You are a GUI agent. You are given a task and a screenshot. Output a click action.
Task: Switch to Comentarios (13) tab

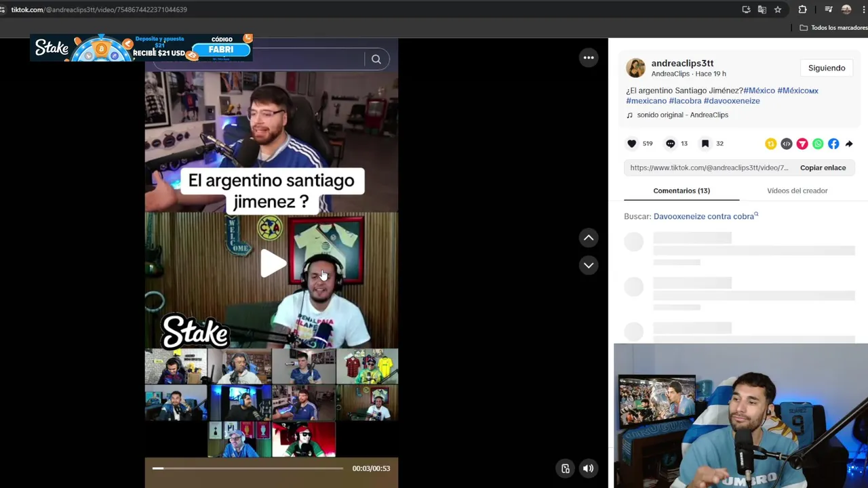(x=682, y=190)
